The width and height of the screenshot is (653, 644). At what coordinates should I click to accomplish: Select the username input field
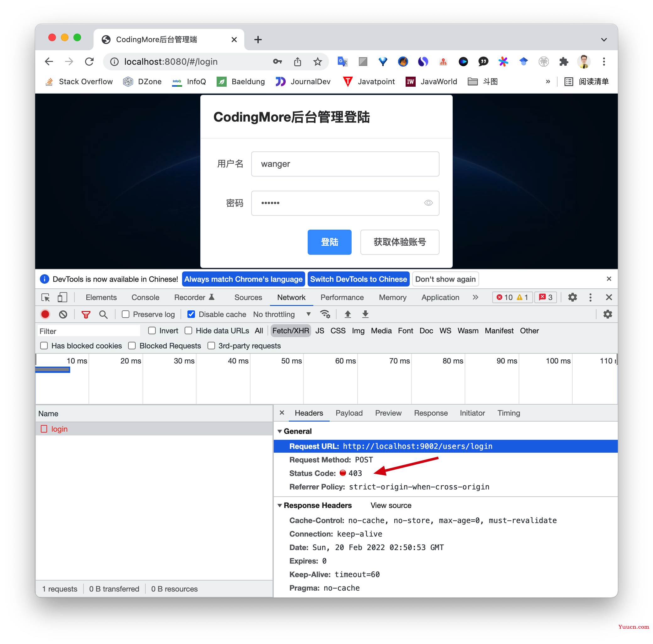pyautogui.click(x=346, y=163)
